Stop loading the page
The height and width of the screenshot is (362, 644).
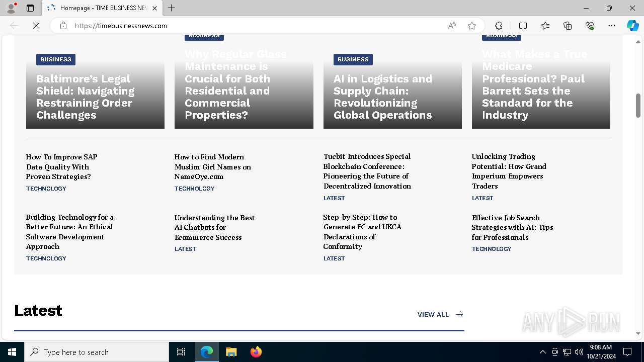point(36,26)
